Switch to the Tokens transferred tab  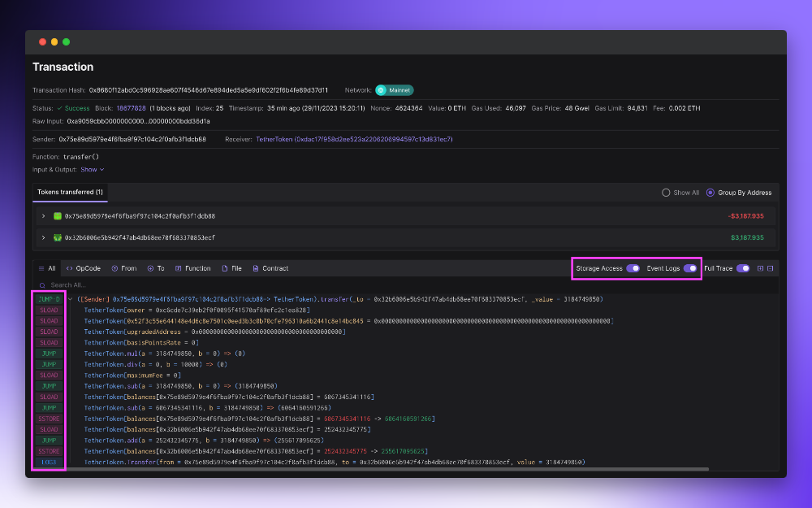click(69, 192)
